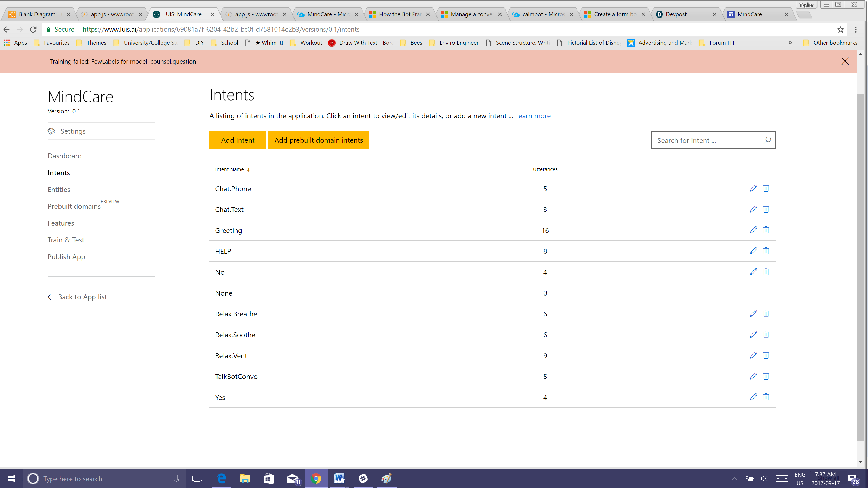Expand hidden bookmarks chevron

[x=790, y=43]
